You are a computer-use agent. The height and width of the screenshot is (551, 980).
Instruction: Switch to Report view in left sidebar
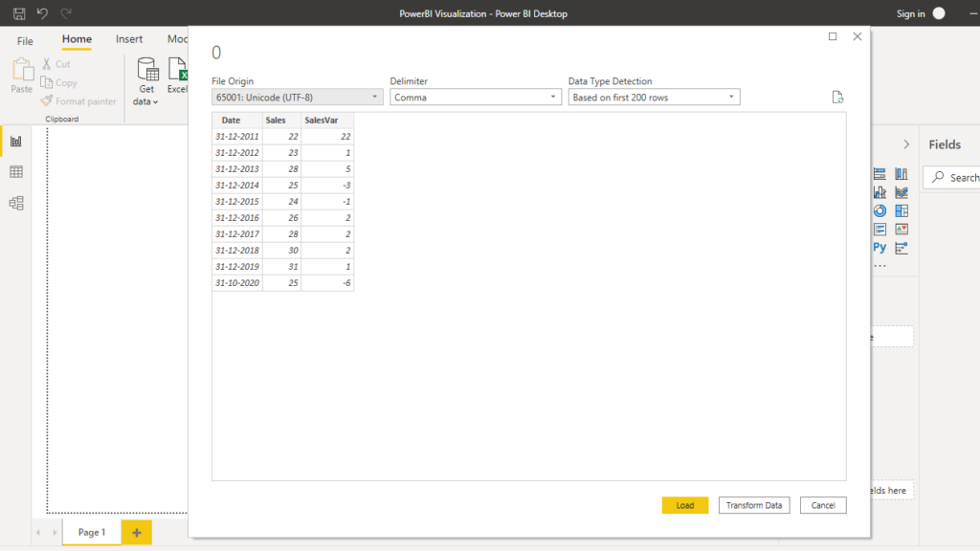click(15, 142)
